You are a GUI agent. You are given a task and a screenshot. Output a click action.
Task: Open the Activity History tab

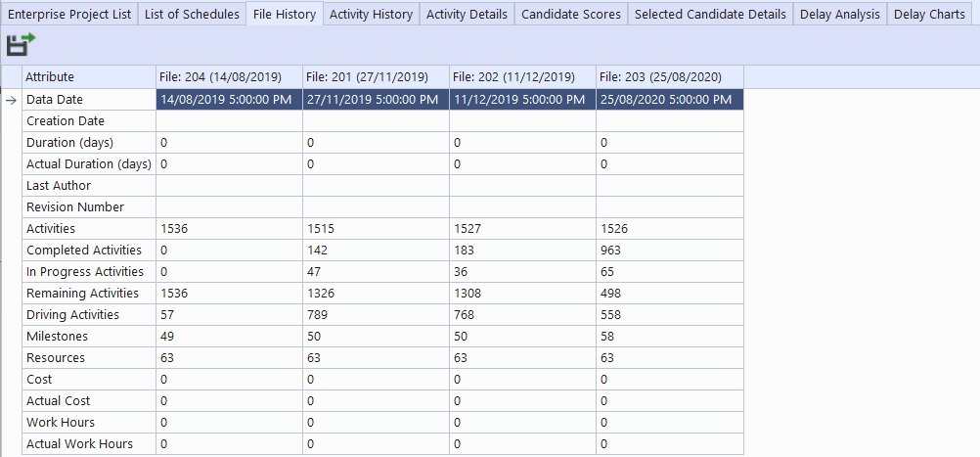[371, 14]
